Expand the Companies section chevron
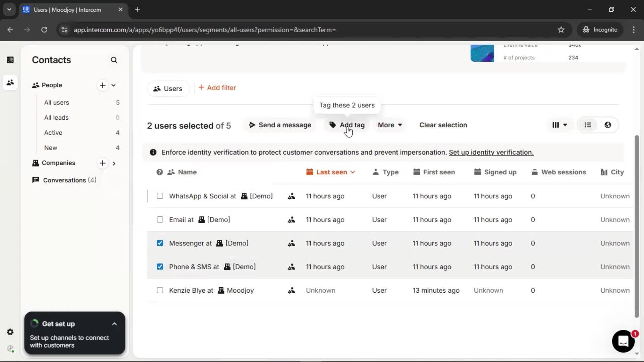This screenshot has width=644, height=362. click(114, 164)
